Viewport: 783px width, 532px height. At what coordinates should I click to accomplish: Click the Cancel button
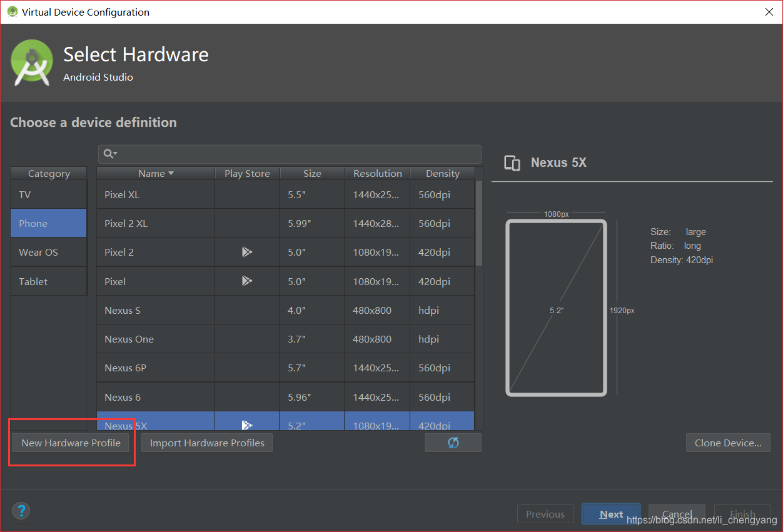click(677, 514)
